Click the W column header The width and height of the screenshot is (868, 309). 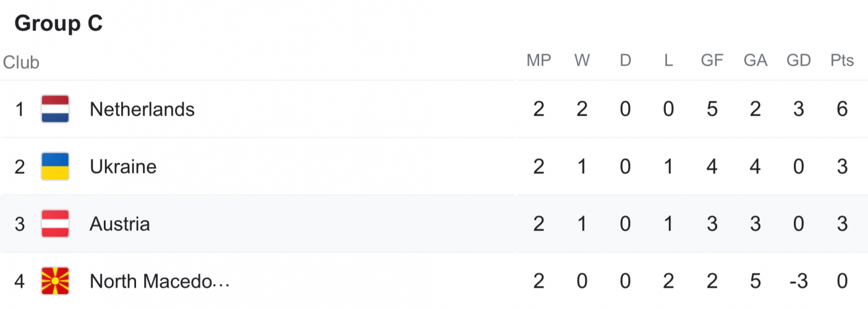click(x=582, y=61)
